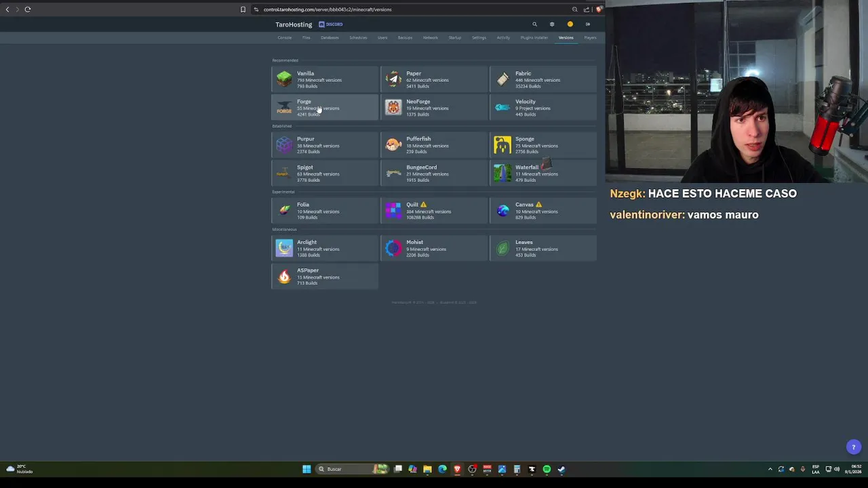868x488 pixels.
Task: Open the Velocity cyan icon
Action: 502,108
